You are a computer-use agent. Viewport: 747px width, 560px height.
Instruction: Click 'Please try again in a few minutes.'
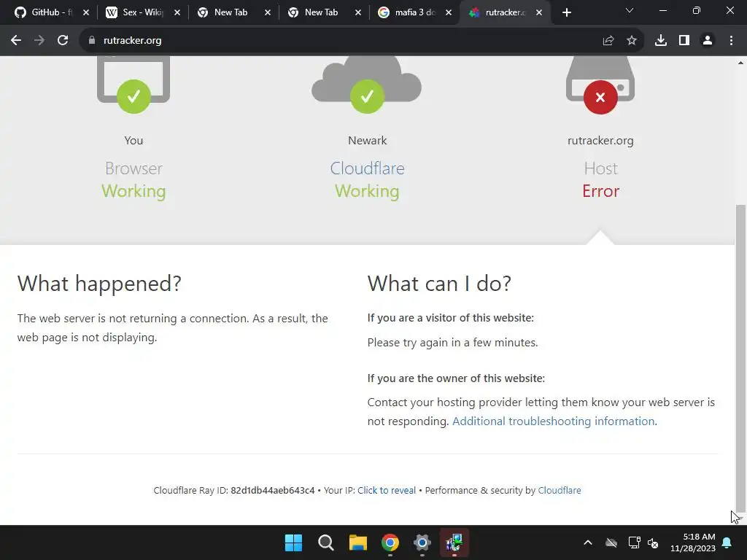[452, 343]
